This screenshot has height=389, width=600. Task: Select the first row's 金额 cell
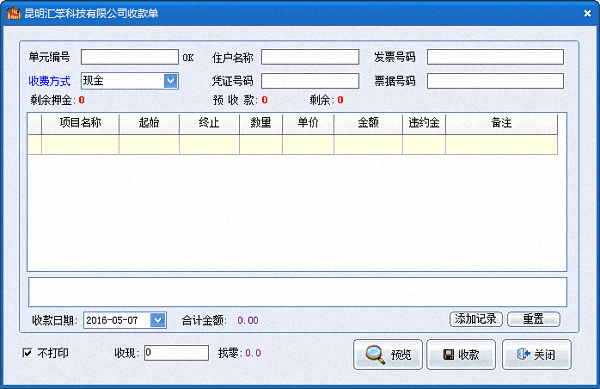pyautogui.click(x=368, y=144)
